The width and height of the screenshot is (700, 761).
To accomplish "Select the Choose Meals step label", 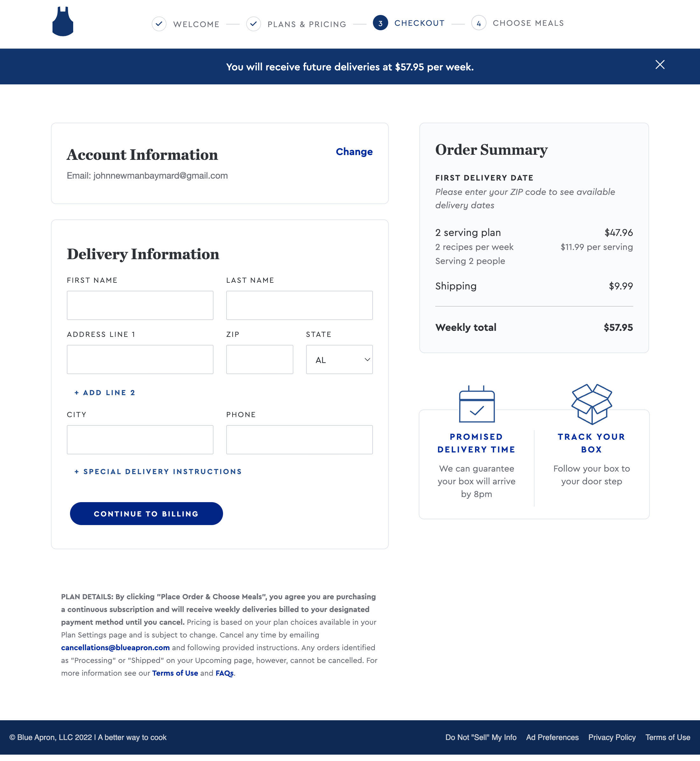I will coord(528,23).
